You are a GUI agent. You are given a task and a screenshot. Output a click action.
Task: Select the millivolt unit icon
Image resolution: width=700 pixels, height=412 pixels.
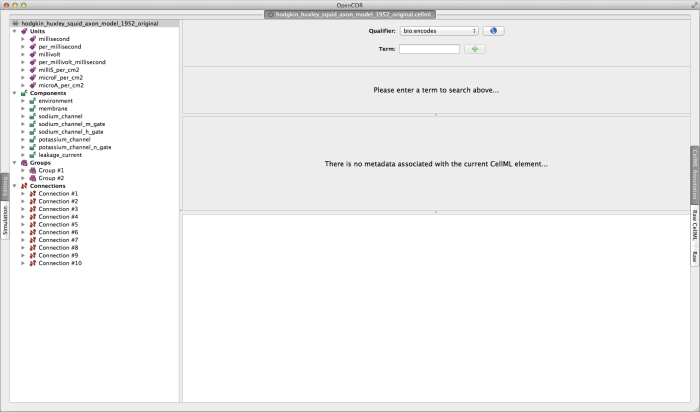(x=33, y=54)
